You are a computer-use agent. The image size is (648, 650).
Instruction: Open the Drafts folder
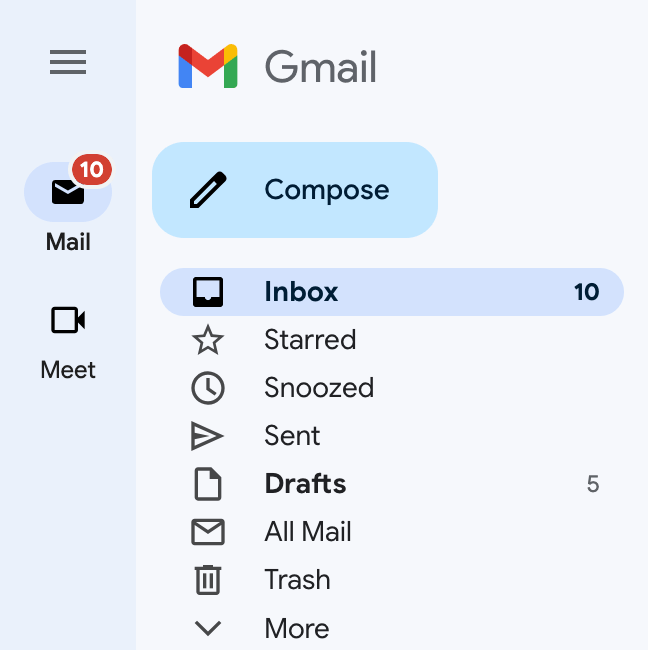click(x=392, y=484)
